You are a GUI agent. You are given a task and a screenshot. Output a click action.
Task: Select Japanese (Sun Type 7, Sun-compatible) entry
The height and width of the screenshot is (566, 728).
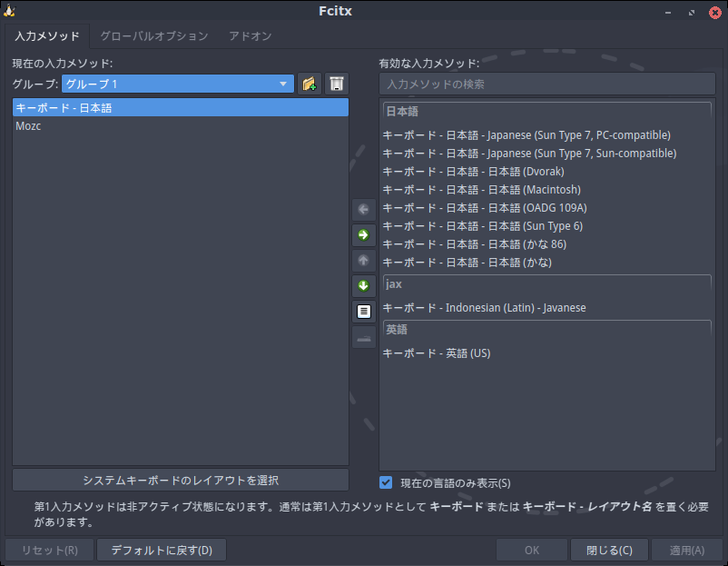(x=547, y=154)
